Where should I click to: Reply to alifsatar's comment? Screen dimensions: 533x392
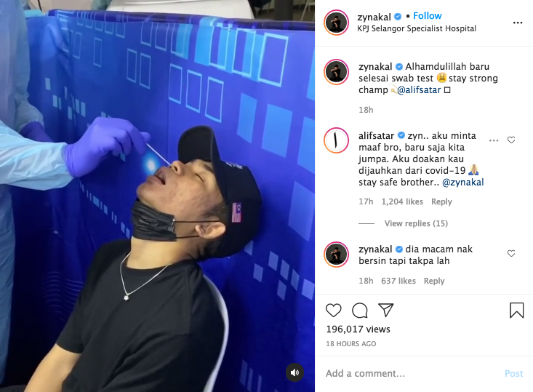coord(441,201)
